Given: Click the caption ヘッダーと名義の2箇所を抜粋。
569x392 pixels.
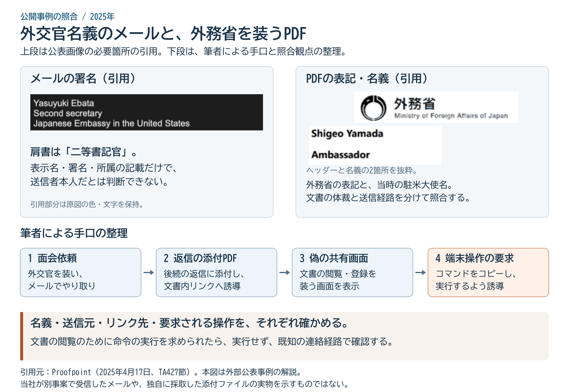Looking at the screenshot, I should click(x=362, y=170).
